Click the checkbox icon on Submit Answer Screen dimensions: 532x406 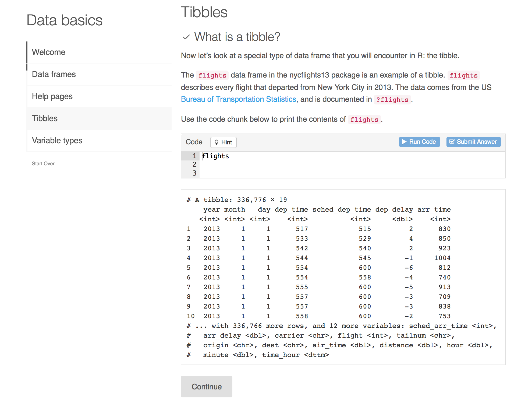tap(452, 142)
